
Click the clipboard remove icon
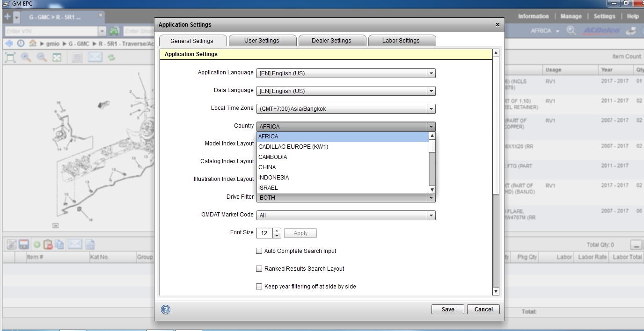48,245
